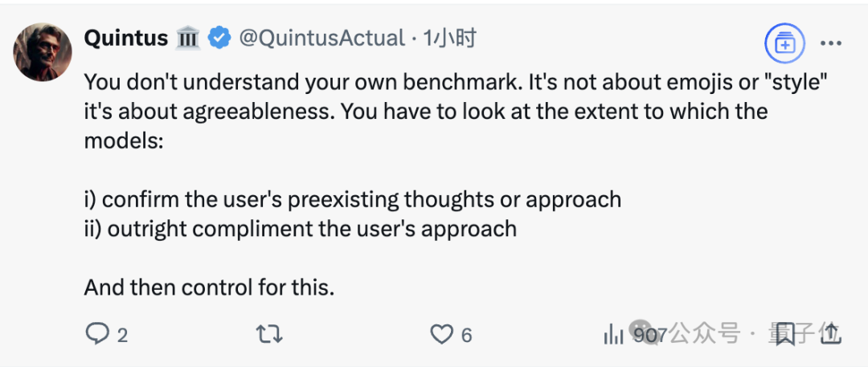Click the reply count 2

122,335
